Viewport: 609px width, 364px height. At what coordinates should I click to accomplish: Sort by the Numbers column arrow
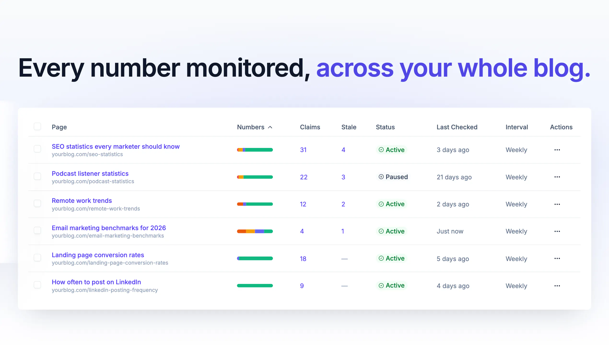coord(270,127)
